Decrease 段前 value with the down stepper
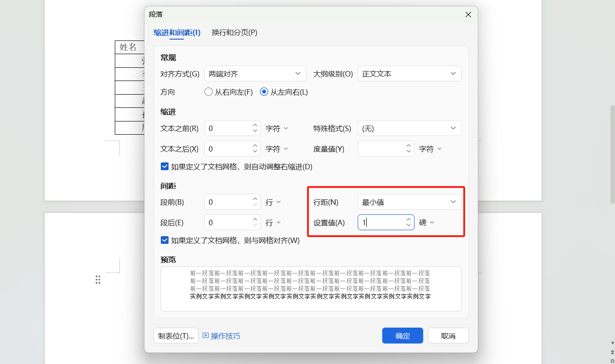The image size is (615, 364). click(x=255, y=204)
